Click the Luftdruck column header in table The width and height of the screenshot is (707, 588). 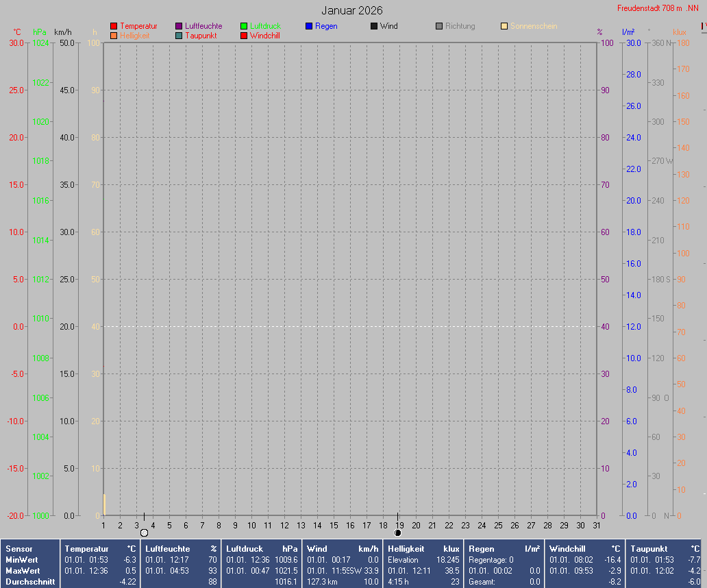point(246,549)
